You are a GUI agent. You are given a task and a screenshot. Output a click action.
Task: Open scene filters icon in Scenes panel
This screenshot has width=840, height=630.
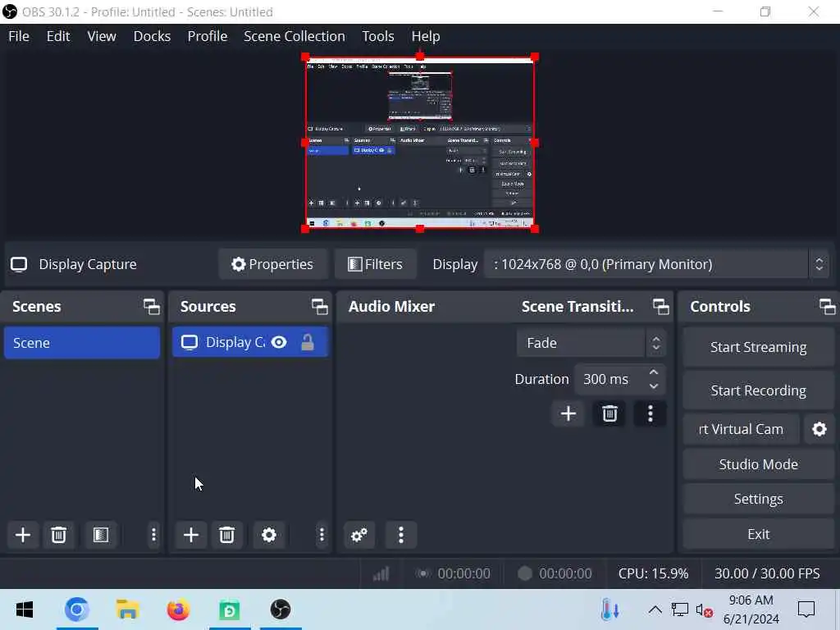[101, 535]
